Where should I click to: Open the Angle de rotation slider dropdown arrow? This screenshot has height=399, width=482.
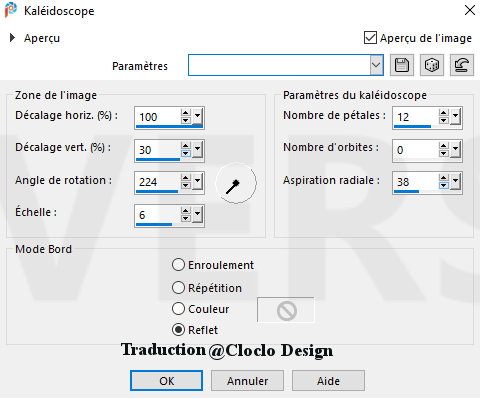(198, 182)
